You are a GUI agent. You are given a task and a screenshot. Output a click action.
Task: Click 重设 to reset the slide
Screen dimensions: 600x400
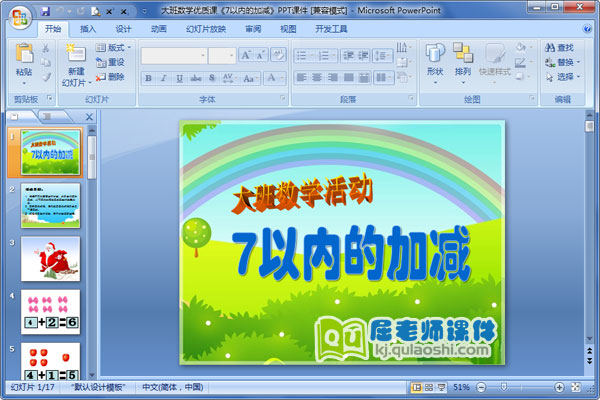pos(110,62)
